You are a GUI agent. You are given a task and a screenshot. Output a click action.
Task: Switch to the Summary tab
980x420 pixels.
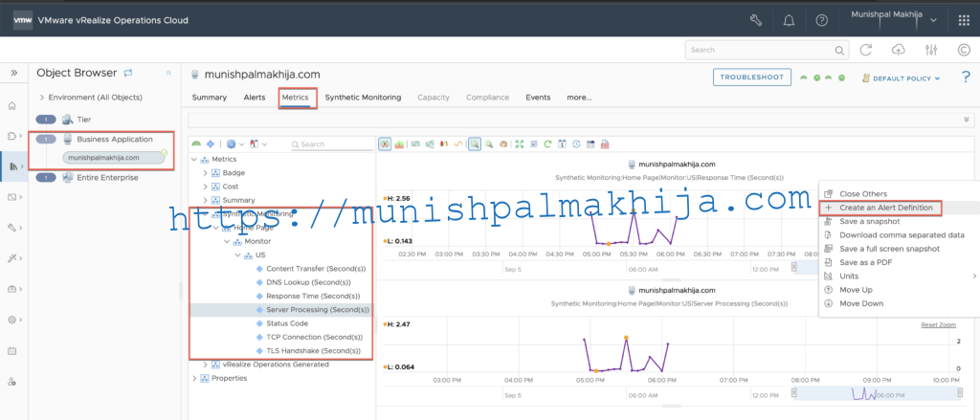pos(210,98)
